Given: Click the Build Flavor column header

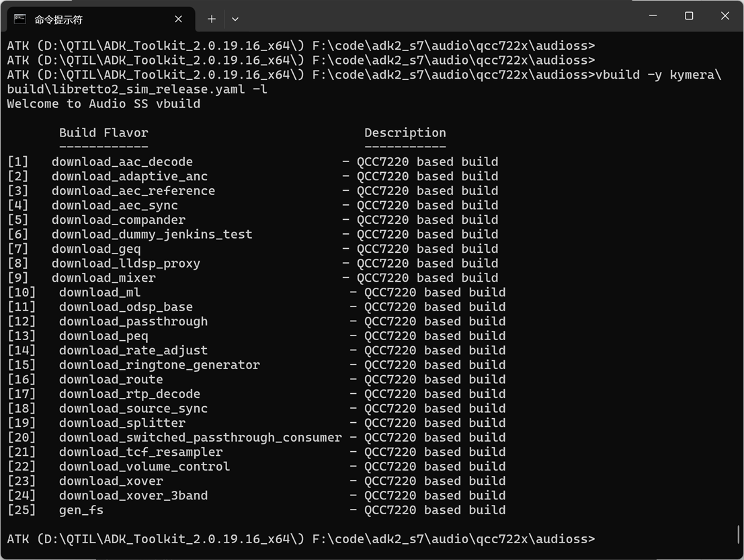Looking at the screenshot, I should point(103,133).
